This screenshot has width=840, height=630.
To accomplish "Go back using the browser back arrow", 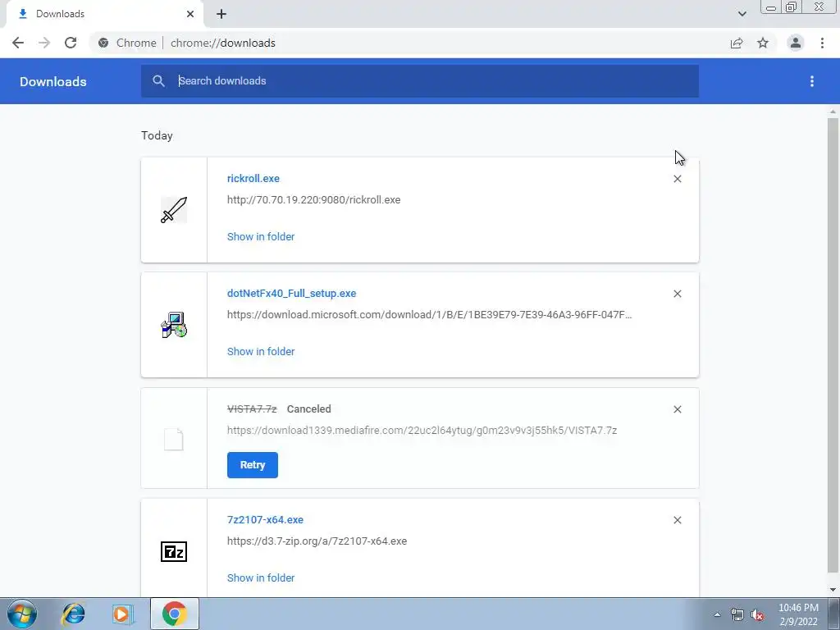I will coord(18,43).
